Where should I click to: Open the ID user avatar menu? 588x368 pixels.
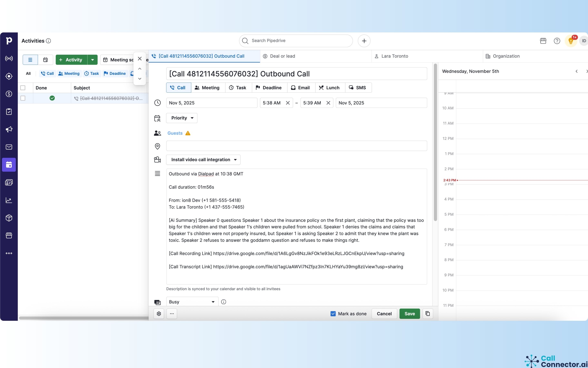(584, 41)
